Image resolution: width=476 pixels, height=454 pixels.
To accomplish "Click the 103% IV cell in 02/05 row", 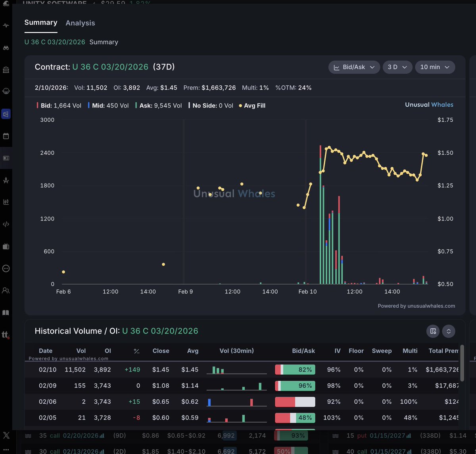I will click(x=332, y=418).
